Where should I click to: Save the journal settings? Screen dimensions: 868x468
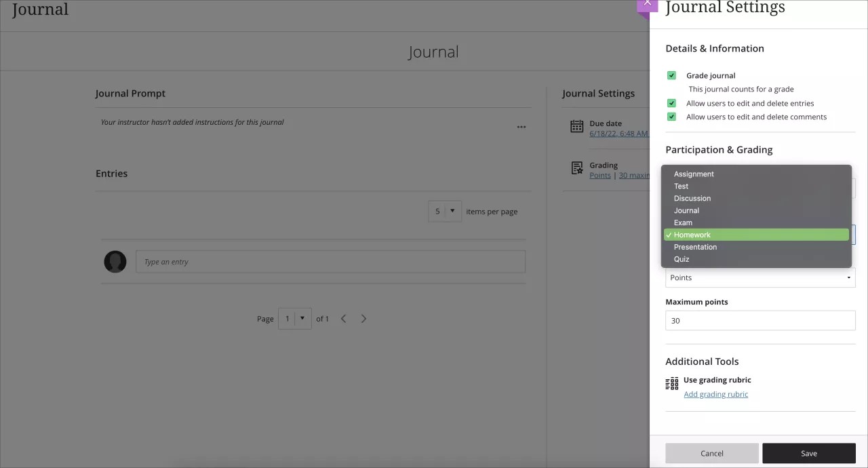pos(808,453)
